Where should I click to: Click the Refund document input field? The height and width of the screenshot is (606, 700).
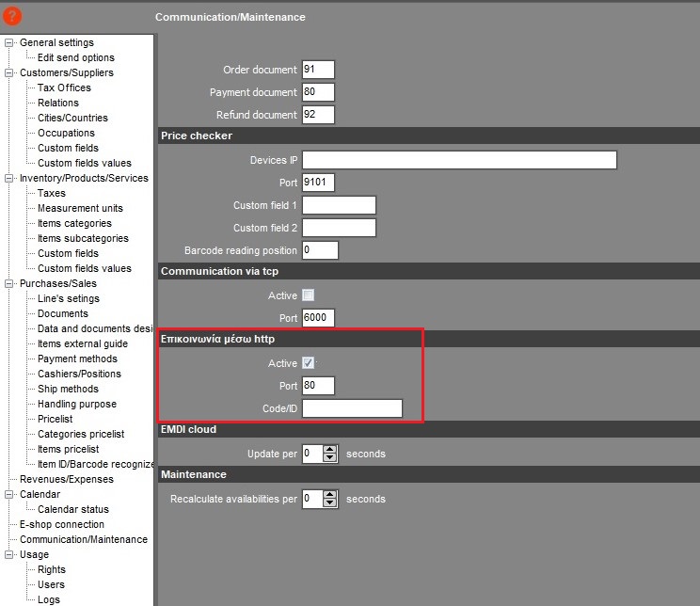[318, 115]
